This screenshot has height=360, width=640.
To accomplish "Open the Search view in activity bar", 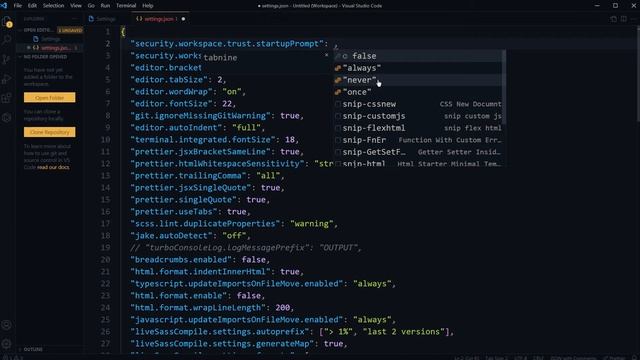I will point(7,40).
